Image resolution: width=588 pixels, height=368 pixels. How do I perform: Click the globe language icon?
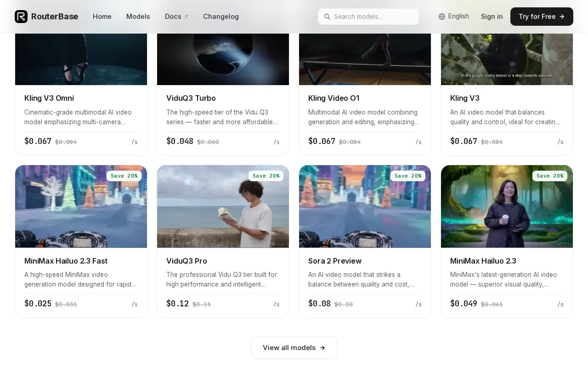(442, 17)
